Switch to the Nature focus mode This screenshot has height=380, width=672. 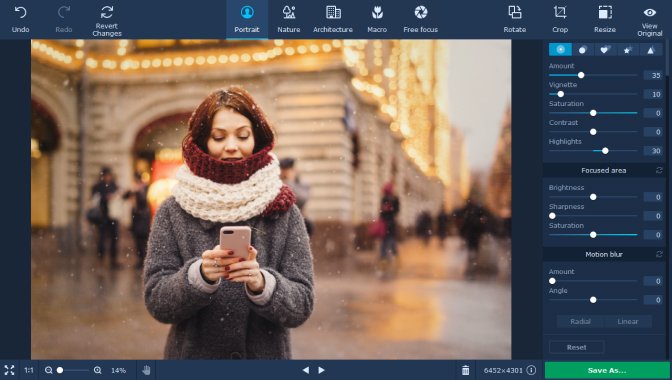[289, 20]
